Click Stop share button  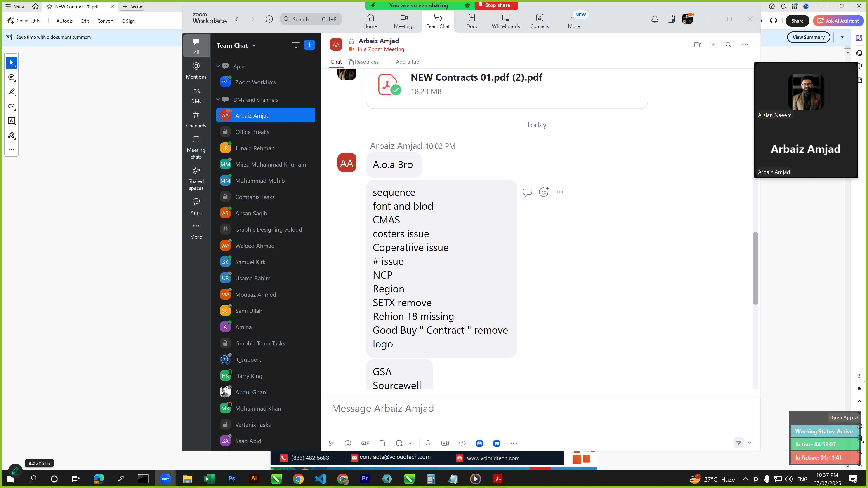496,5
